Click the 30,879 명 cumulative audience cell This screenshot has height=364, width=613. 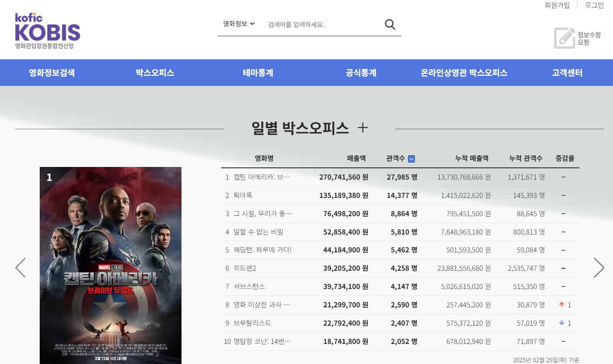click(x=531, y=305)
